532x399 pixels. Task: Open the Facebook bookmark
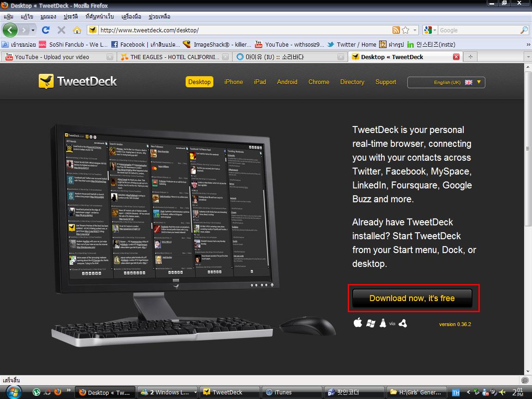[x=145, y=44]
